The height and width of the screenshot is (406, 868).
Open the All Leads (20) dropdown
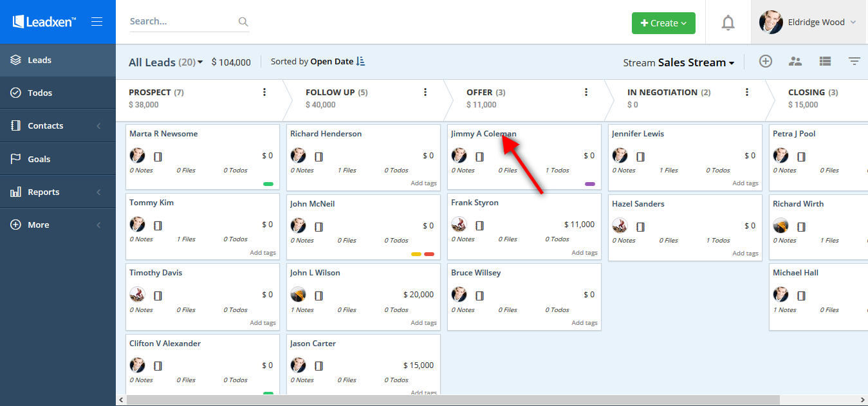click(165, 62)
